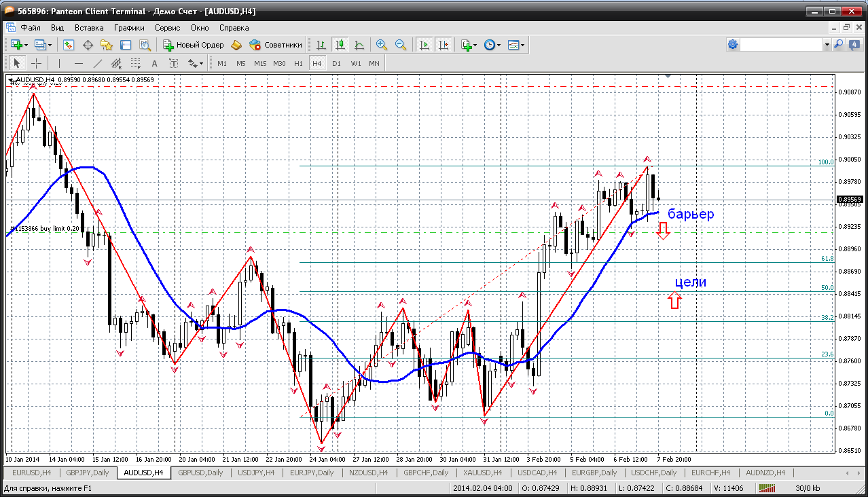
Task: Select the text 'A' drawing tool
Action: (x=154, y=63)
